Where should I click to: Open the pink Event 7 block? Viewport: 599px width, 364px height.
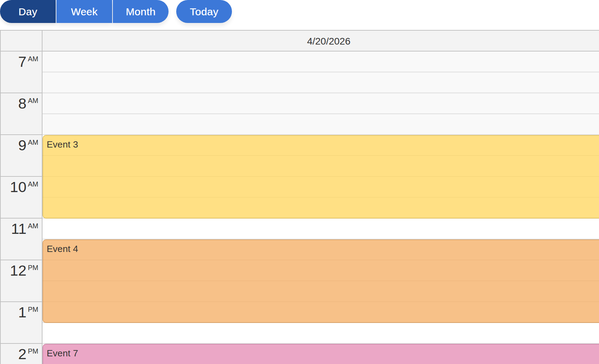pos(321,354)
